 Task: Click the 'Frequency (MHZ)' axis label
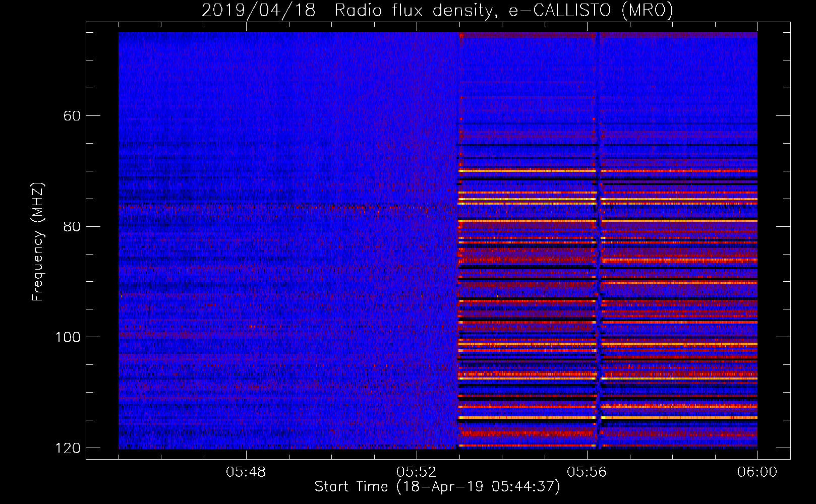coord(38,242)
